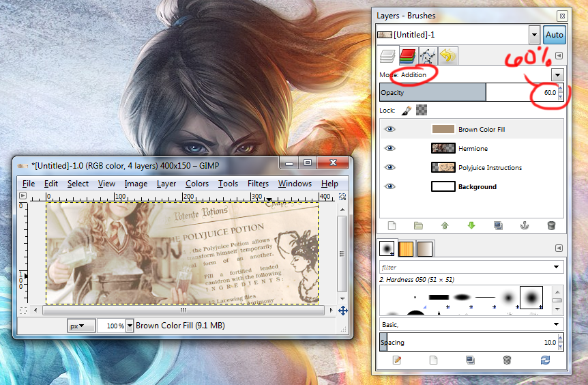Open the Layer menu
This screenshot has width=588, height=385.
tap(166, 184)
